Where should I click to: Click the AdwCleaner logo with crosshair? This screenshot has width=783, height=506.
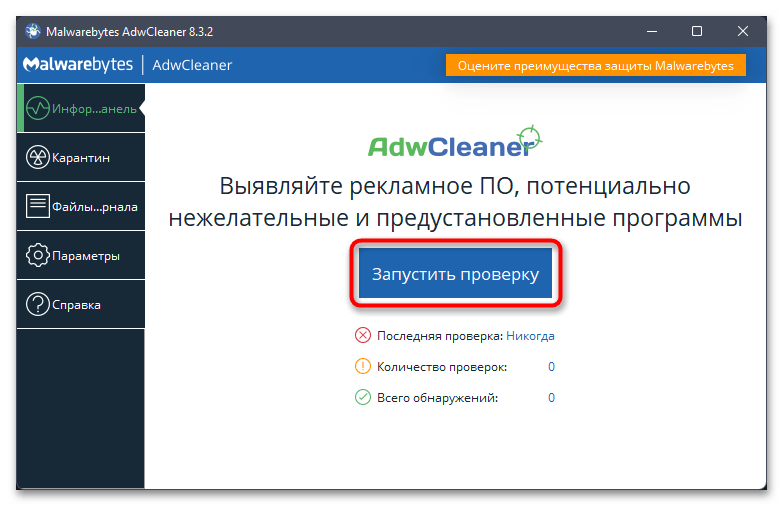(455, 142)
